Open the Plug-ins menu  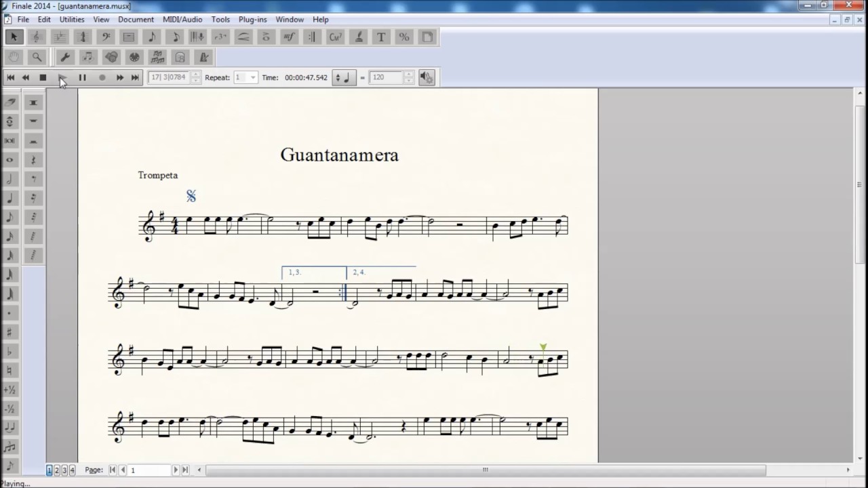coord(252,20)
